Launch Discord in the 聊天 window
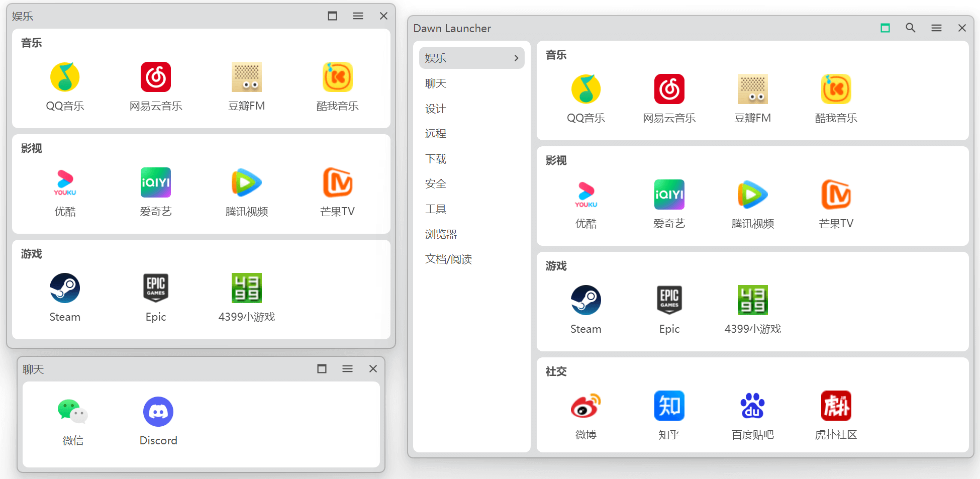 click(158, 422)
